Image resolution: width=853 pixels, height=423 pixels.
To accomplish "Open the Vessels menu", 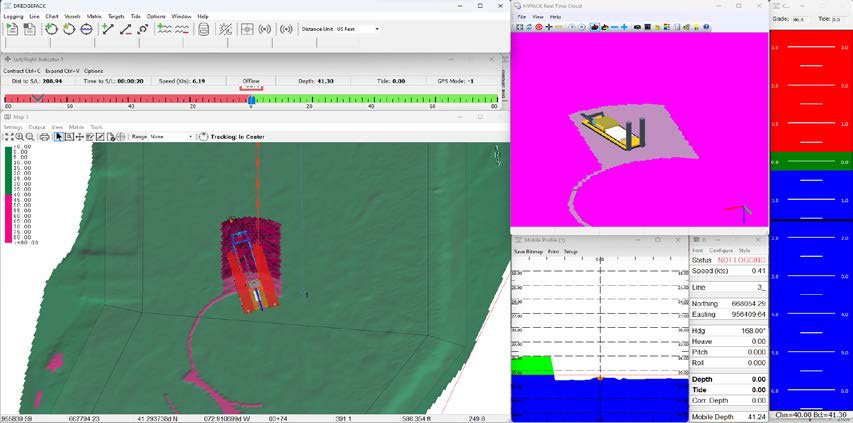I will click(x=72, y=16).
